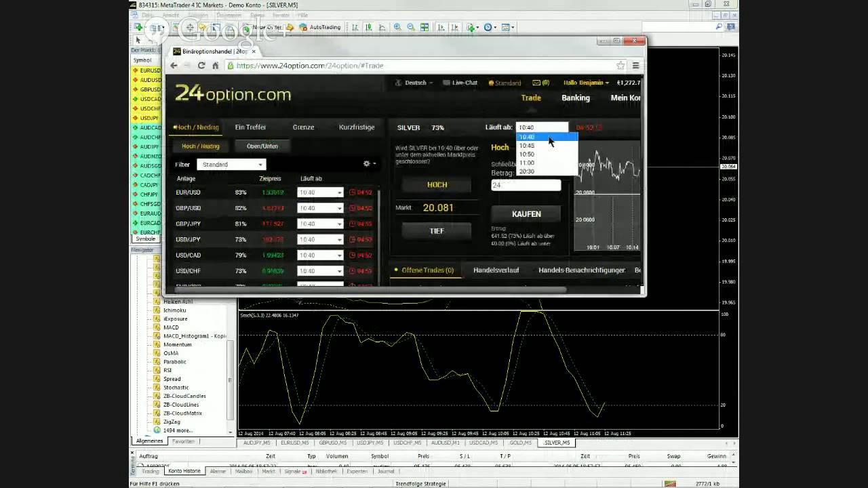Image resolution: width=868 pixels, height=488 pixels.
Task: Click the Betrag amount field
Action: point(526,185)
